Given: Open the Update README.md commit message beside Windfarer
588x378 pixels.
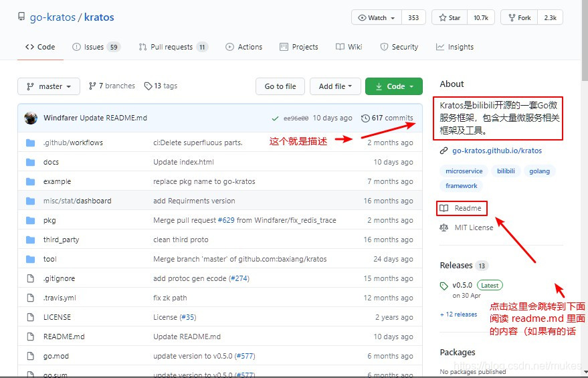Looking at the screenshot, I should (113, 118).
